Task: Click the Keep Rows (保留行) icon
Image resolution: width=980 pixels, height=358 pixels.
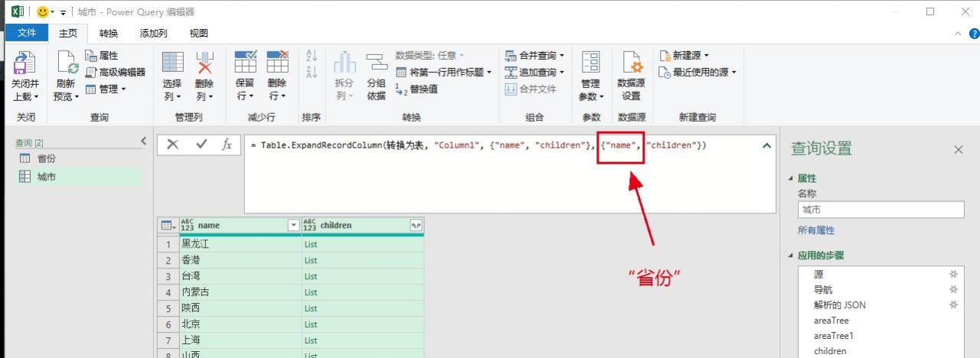Action: 245,63
